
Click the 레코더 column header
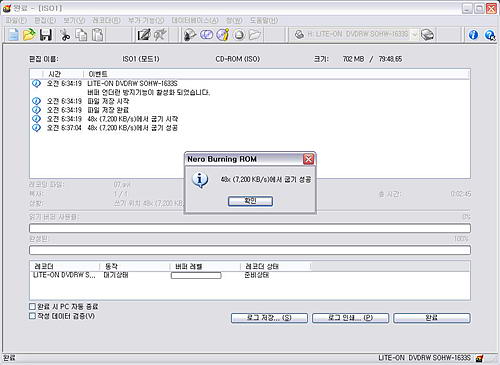click(x=65, y=266)
